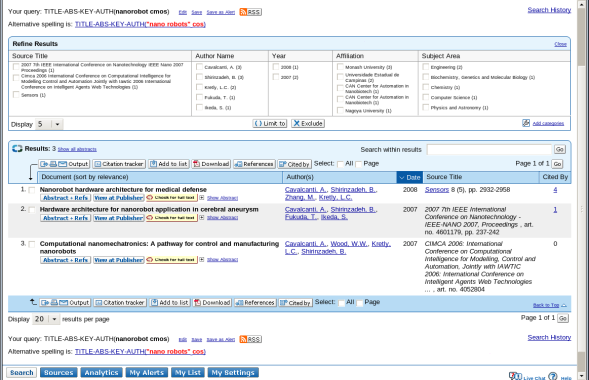Open the Sensors source title link
589x380 pixels.
click(436, 190)
